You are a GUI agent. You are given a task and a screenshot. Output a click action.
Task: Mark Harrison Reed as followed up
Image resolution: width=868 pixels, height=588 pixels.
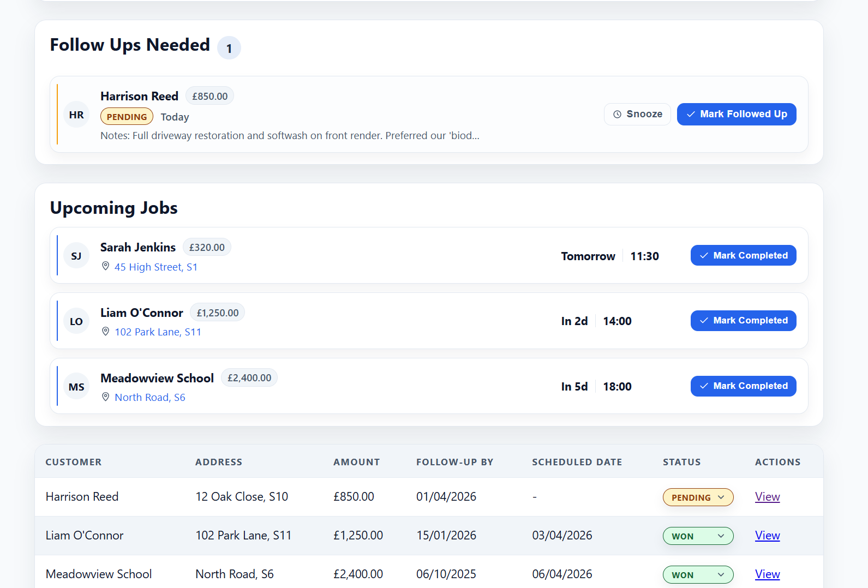[x=737, y=114]
